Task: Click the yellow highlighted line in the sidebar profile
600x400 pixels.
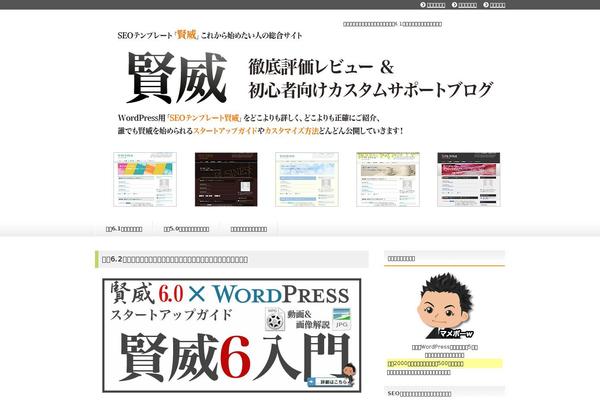Action: coord(445,363)
